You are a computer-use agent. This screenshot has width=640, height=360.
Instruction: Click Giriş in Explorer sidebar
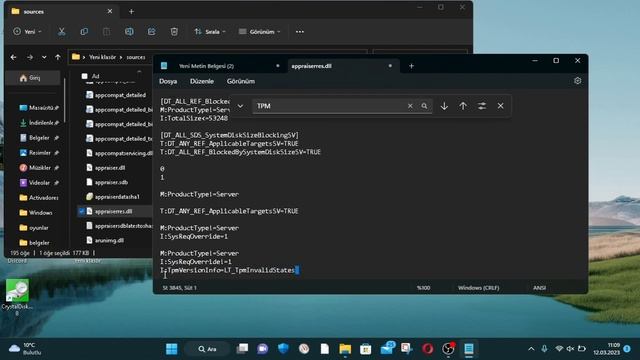point(34,78)
